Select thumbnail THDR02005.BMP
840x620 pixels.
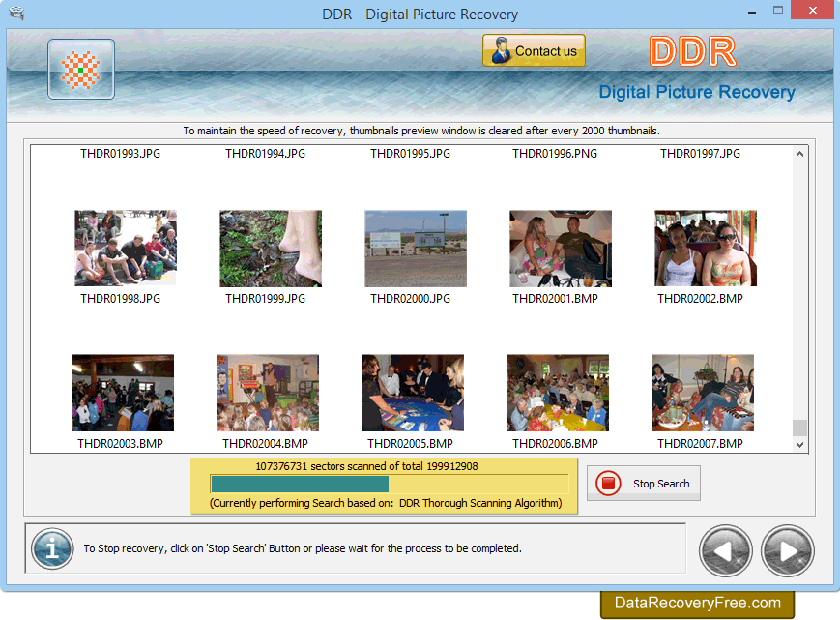[x=413, y=393]
